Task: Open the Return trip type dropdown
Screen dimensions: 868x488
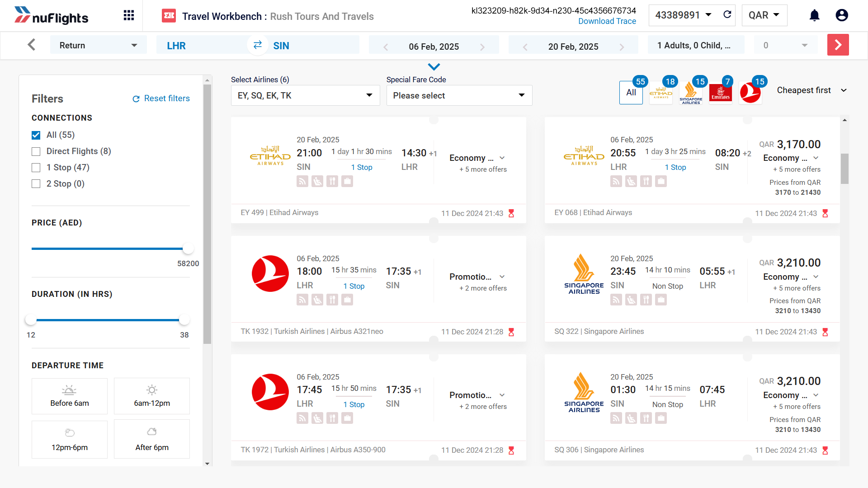Action: coord(98,45)
